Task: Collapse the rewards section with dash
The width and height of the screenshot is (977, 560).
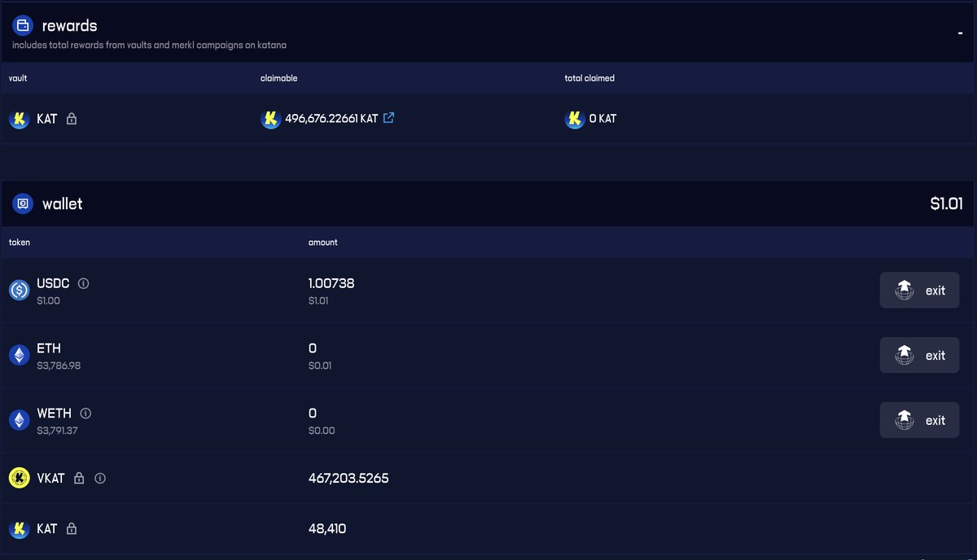Action: tap(961, 33)
